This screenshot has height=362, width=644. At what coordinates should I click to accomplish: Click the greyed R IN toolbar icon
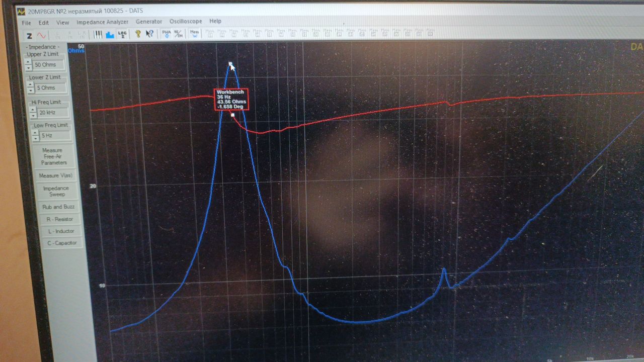[70, 35]
